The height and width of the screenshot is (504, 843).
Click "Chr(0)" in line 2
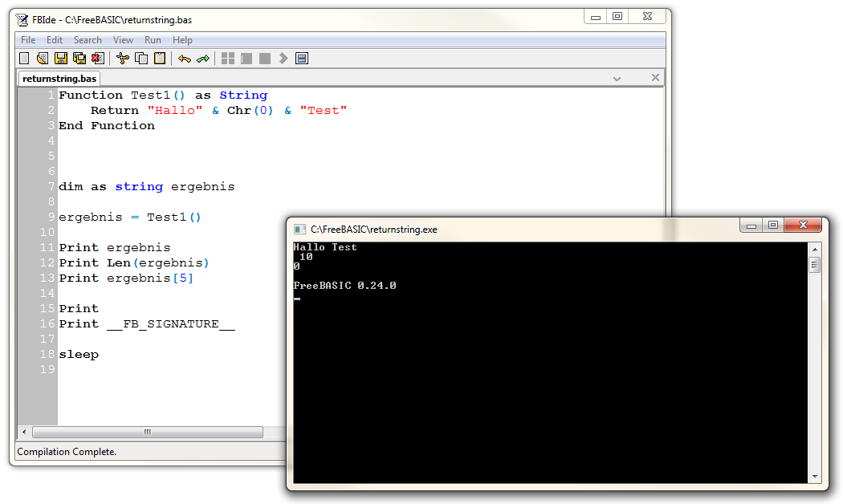(250, 111)
